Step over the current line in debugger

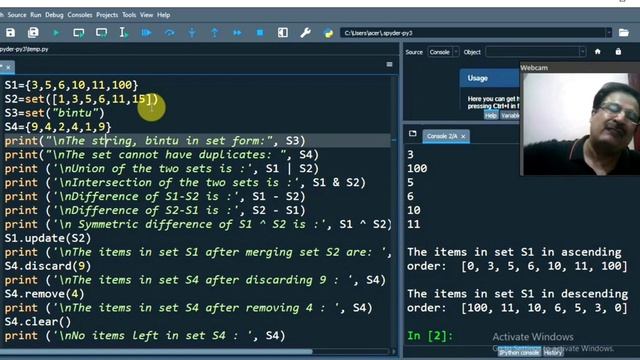click(x=169, y=33)
